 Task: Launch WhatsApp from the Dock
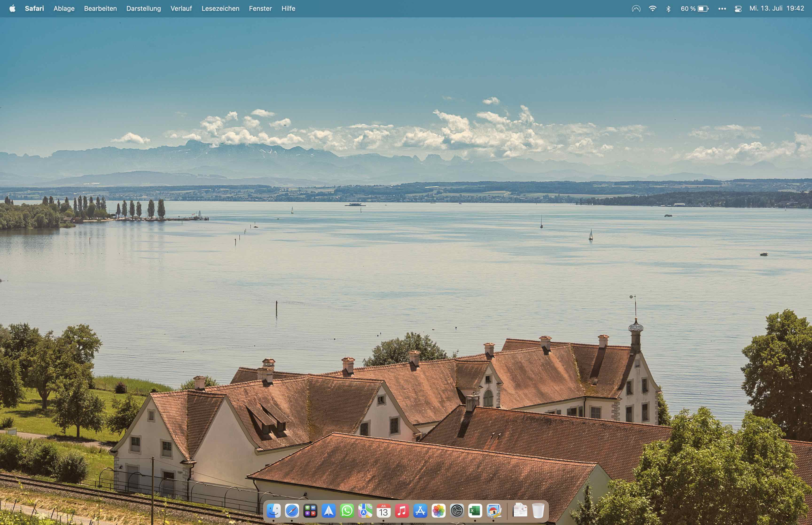pyautogui.click(x=347, y=511)
